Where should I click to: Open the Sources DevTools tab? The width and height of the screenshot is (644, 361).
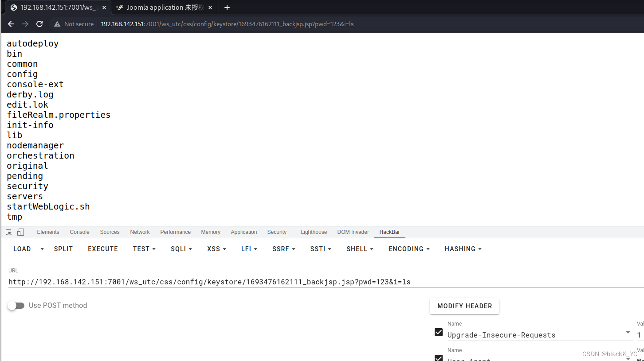pyautogui.click(x=110, y=232)
